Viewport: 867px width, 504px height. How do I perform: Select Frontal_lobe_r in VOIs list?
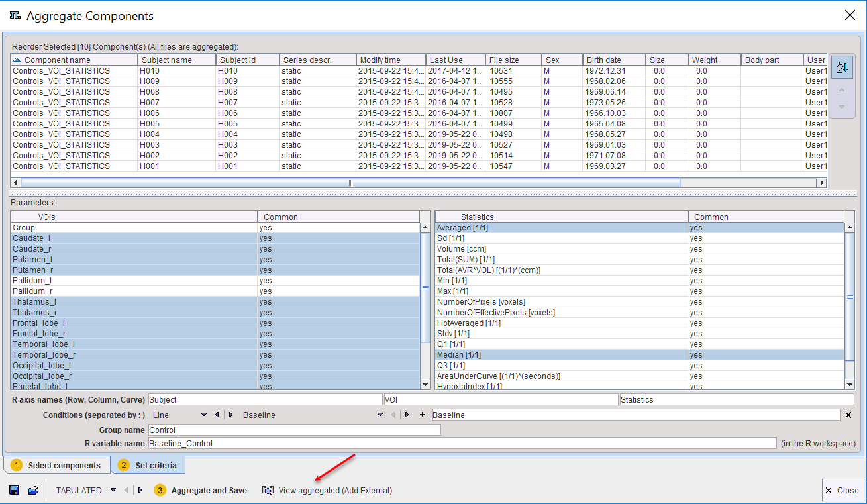click(215, 334)
